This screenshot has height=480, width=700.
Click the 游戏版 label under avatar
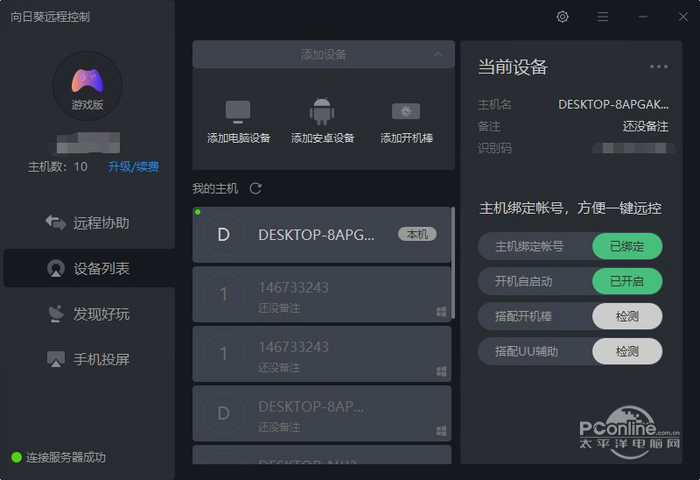point(88,105)
